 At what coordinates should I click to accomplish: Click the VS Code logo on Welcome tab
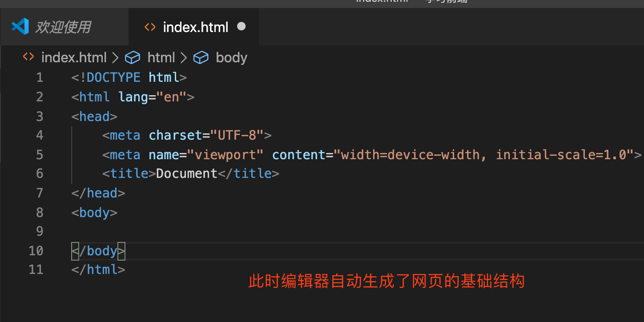point(20,27)
